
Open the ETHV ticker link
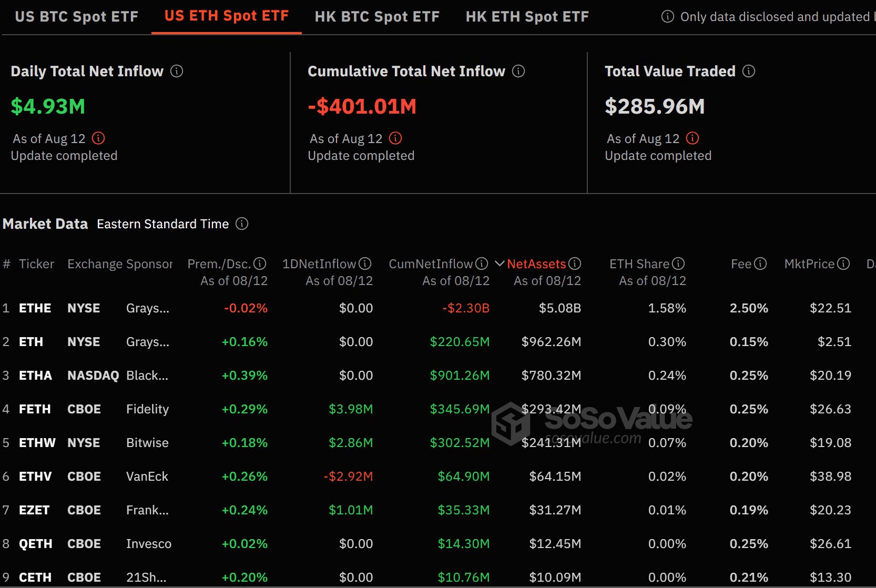pos(35,477)
